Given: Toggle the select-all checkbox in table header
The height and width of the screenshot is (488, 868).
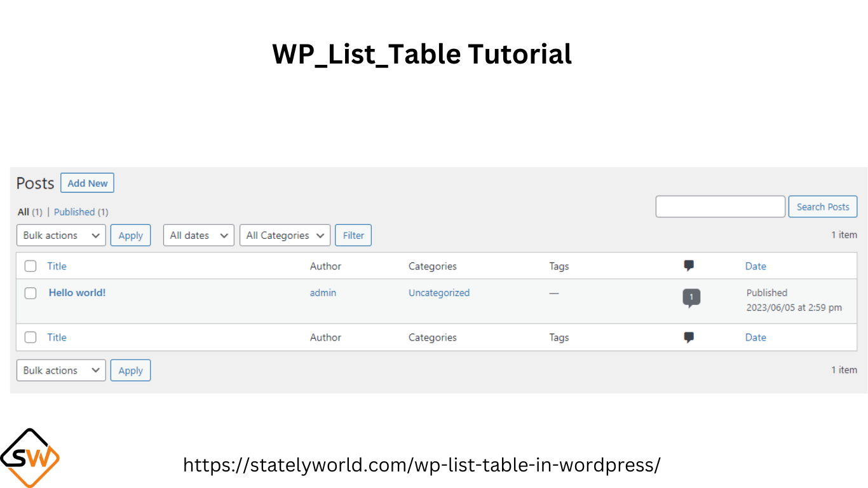Looking at the screenshot, I should 31,266.
